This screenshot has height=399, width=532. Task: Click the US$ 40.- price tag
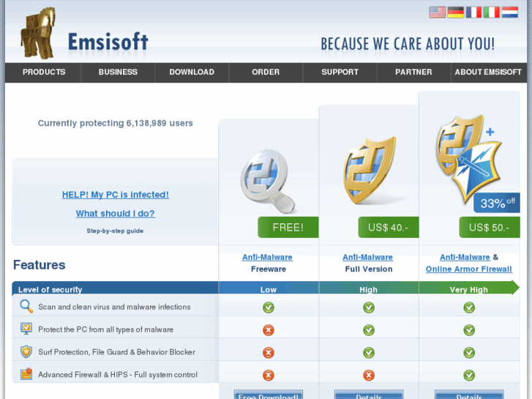pos(389,227)
